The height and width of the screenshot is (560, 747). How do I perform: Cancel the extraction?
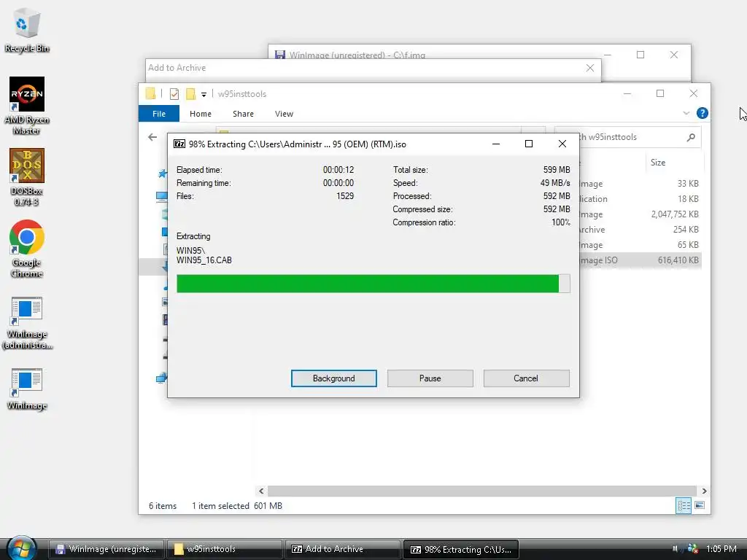[526, 378]
